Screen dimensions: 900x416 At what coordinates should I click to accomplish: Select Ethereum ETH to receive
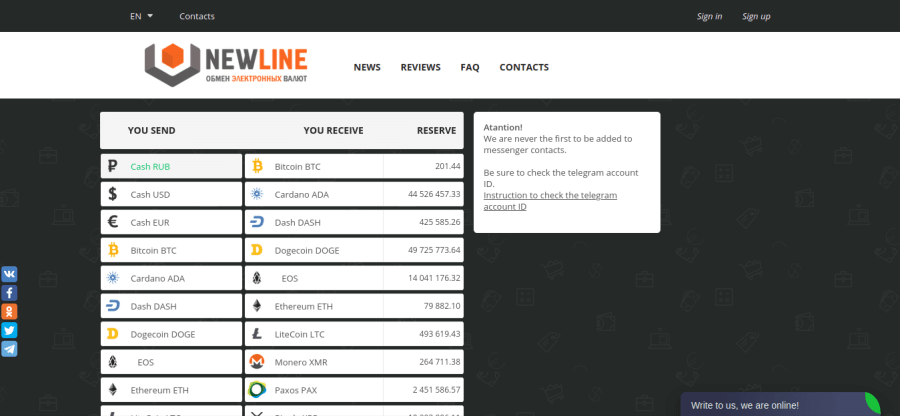click(354, 306)
